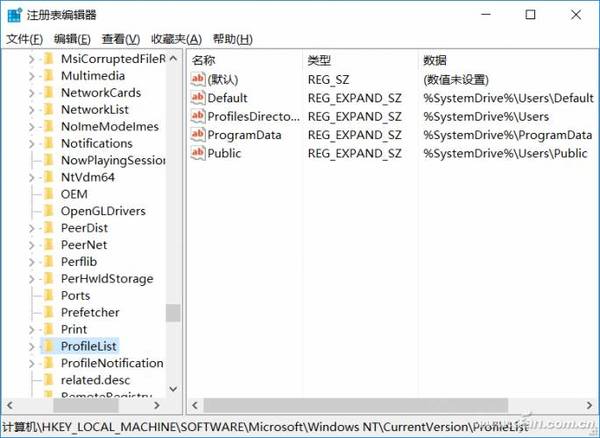Select the value named Public

click(224, 153)
